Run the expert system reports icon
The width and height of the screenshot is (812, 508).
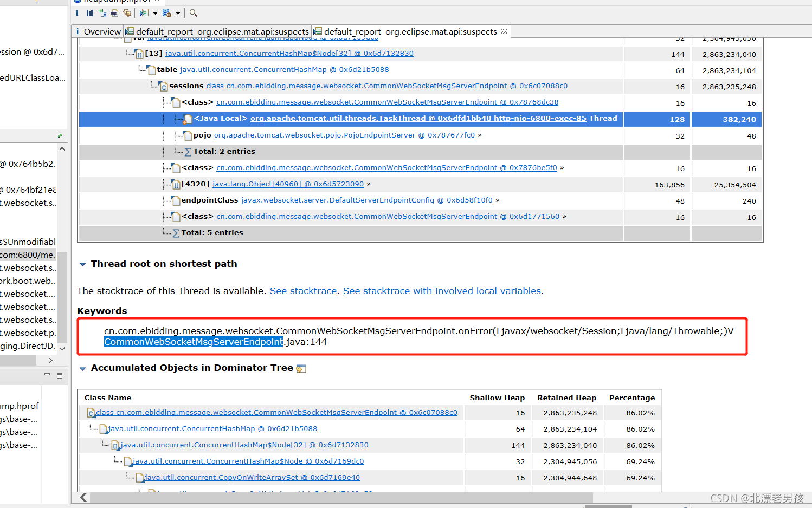coord(144,13)
